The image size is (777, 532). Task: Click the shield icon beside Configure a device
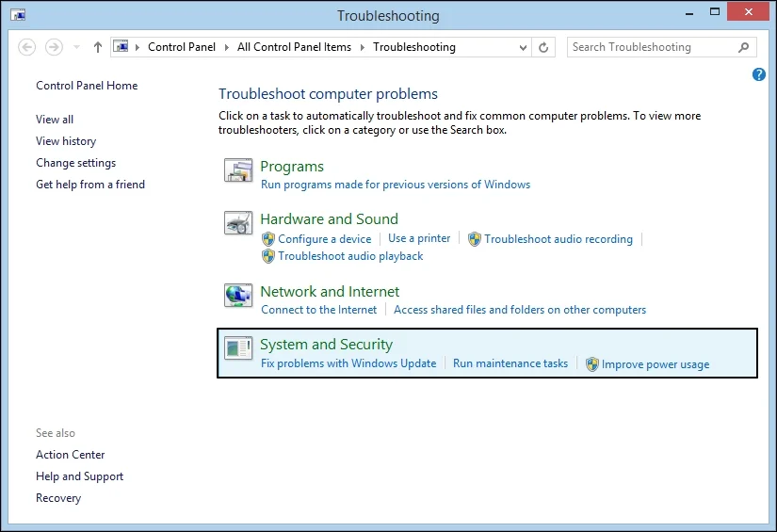tap(268, 239)
